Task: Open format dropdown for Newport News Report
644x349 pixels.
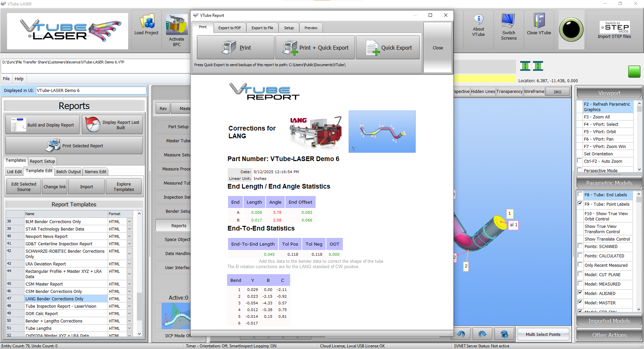Action: click(129, 236)
